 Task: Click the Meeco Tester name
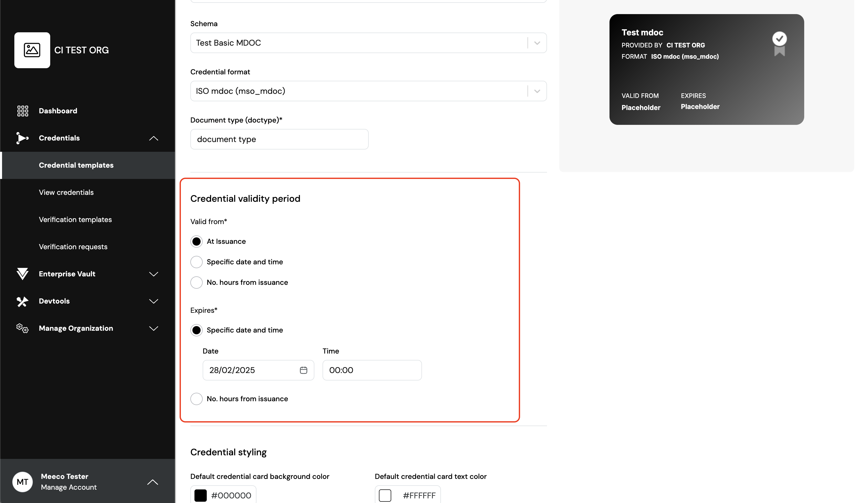click(64, 476)
